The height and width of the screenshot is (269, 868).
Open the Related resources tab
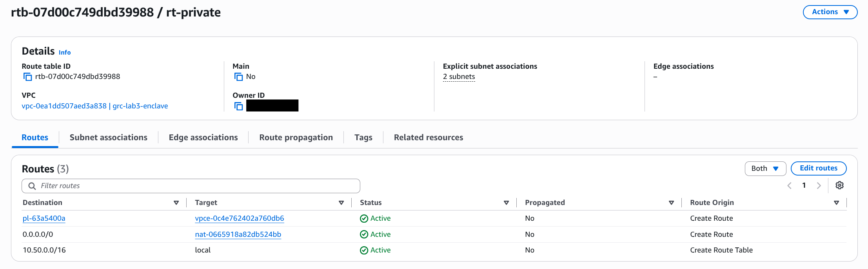click(429, 137)
